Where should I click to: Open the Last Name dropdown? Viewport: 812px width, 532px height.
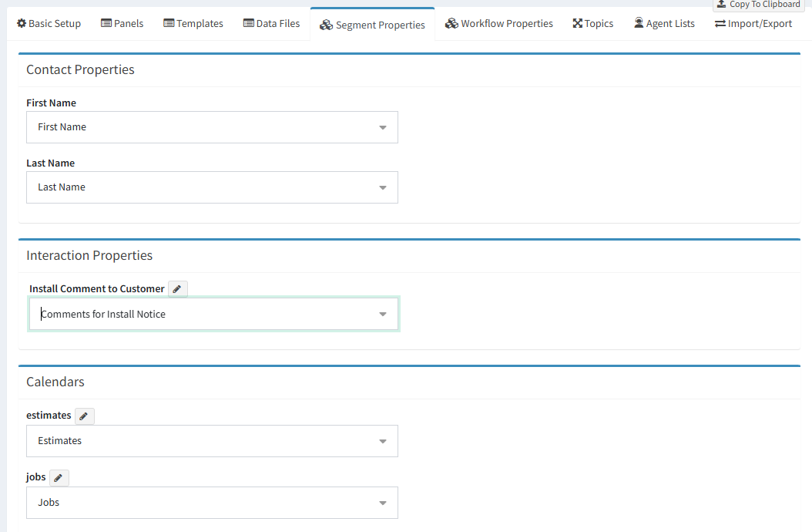[x=213, y=187]
